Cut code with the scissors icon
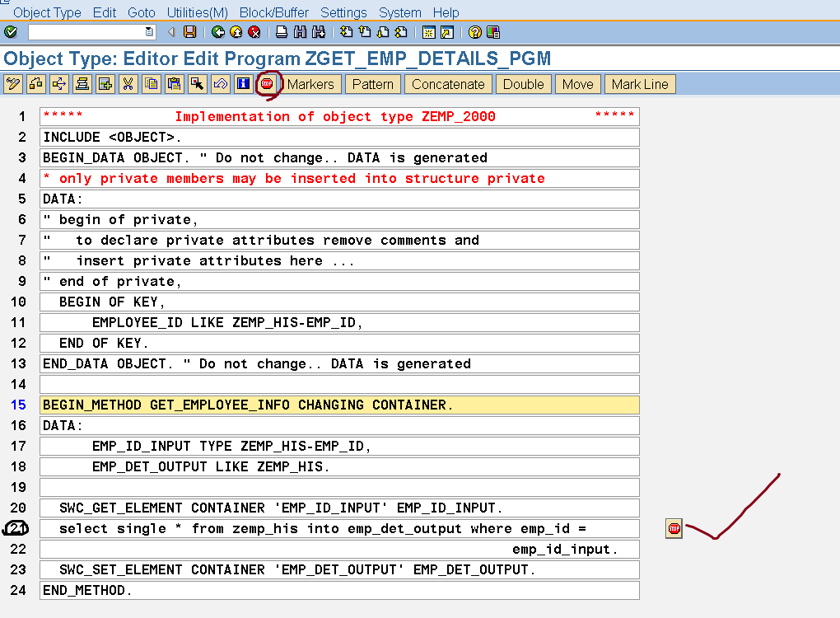The height and width of the screenshot is (618, 840). tap(127, 83)
